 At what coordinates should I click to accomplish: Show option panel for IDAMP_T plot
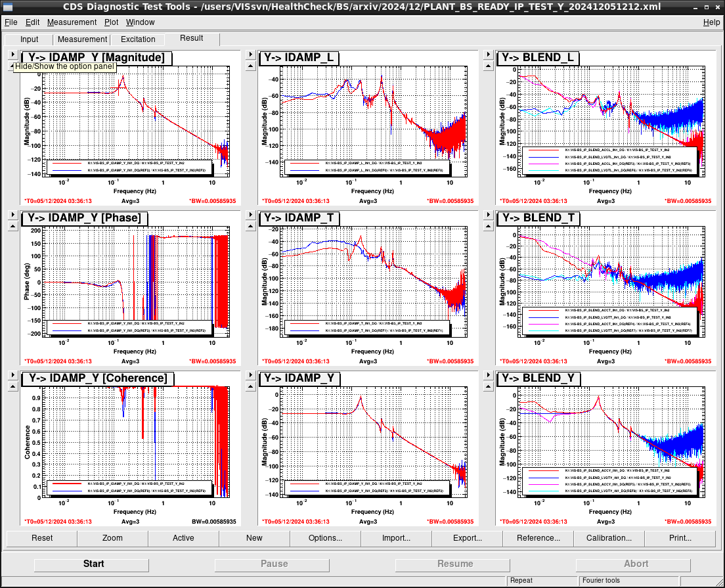pyautogui.click(x=251, y=215)
